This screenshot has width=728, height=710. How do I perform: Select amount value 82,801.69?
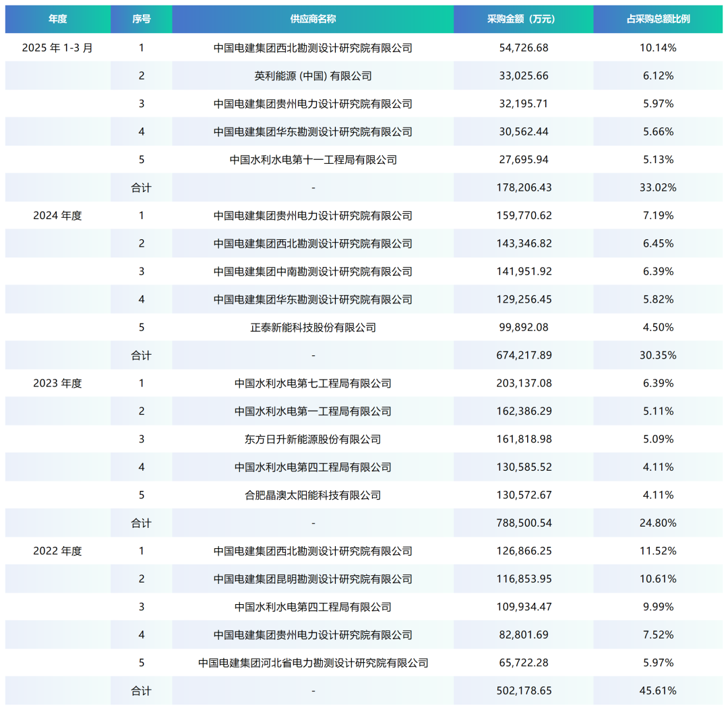click(524, 634)
